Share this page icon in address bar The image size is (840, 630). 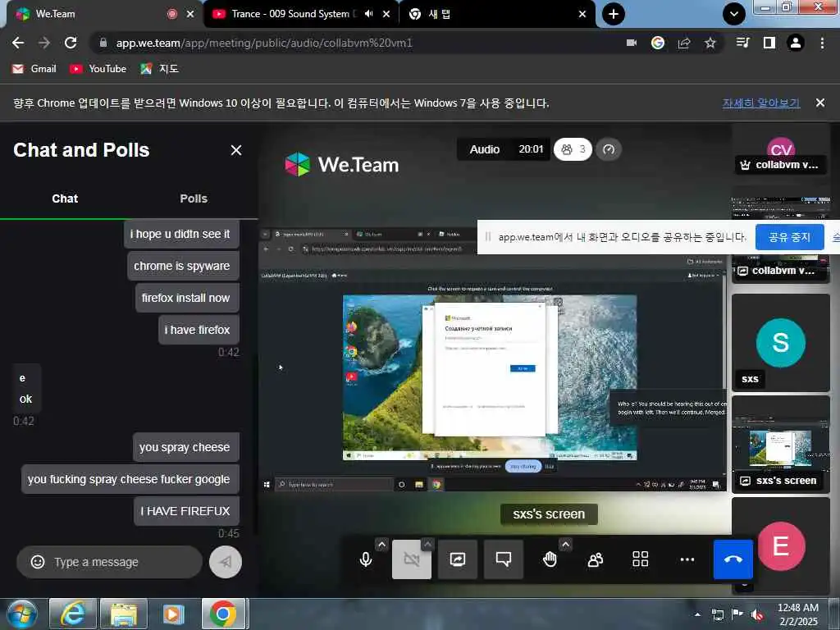coord(684,43)
